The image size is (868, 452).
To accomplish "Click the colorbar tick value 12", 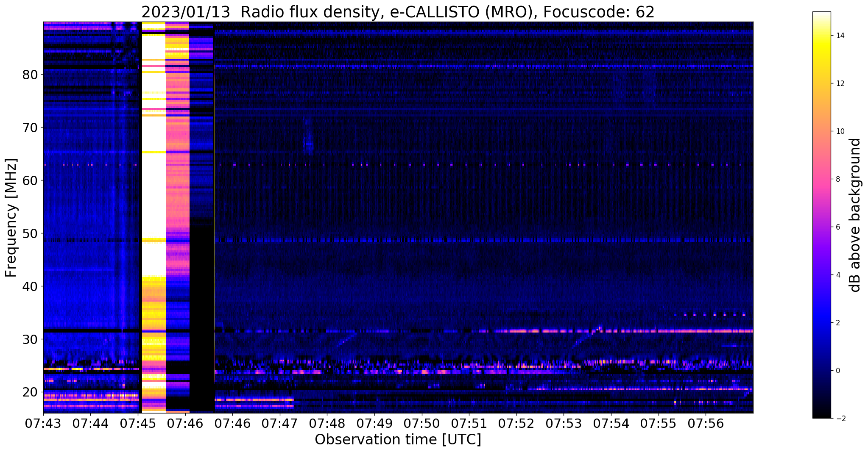I will click(840, 83).
